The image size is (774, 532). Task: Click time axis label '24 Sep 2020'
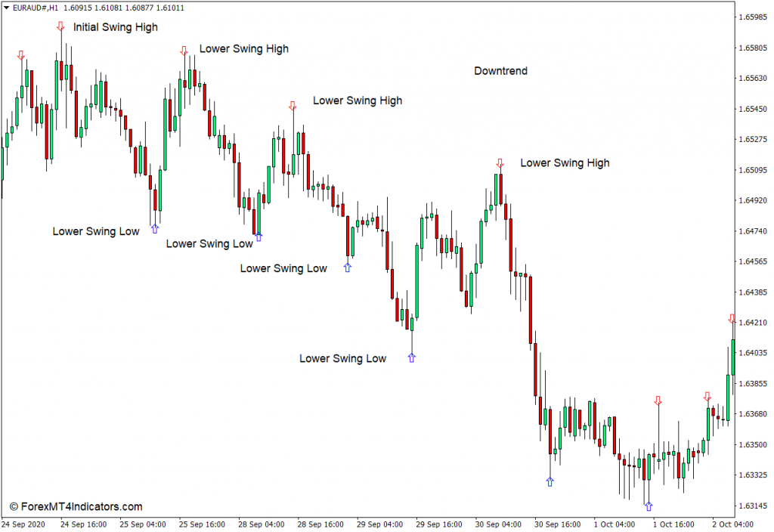[x=23, y=524]
